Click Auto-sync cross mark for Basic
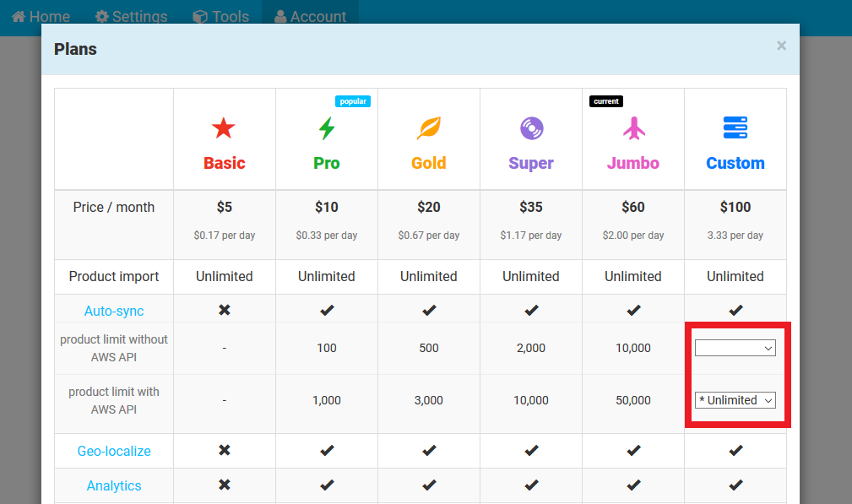This screenshot has width=852, height=504. tap(225, 310)
